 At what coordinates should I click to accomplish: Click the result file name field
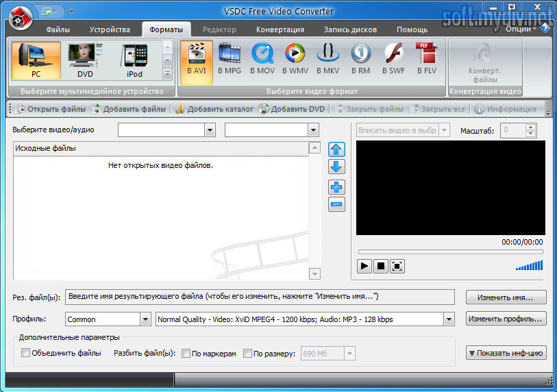[260, 297]
